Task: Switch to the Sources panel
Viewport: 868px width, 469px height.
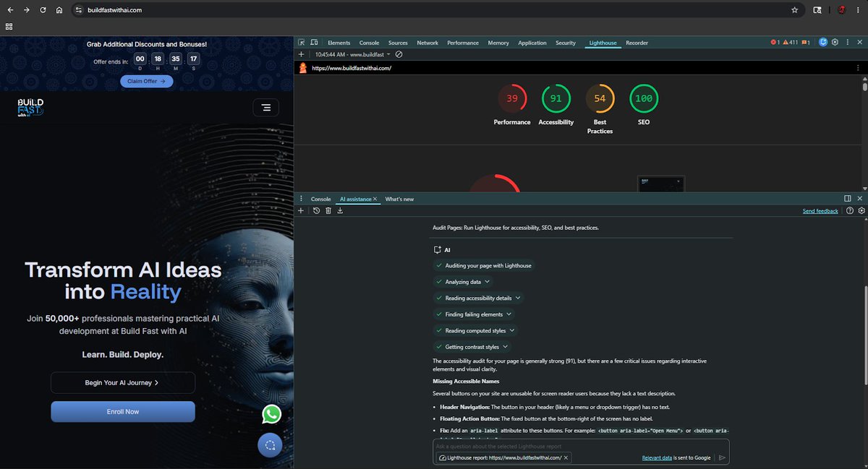Action: (x=398, y=43)
